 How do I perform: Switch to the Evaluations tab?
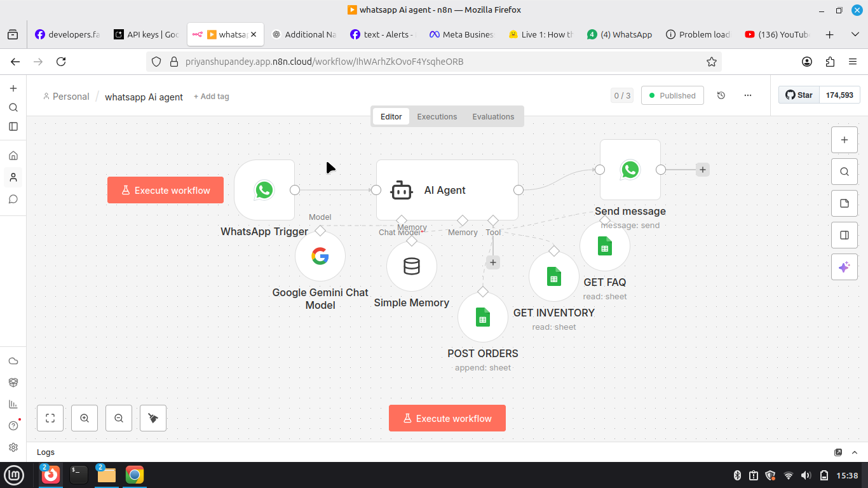coord(493,116)
